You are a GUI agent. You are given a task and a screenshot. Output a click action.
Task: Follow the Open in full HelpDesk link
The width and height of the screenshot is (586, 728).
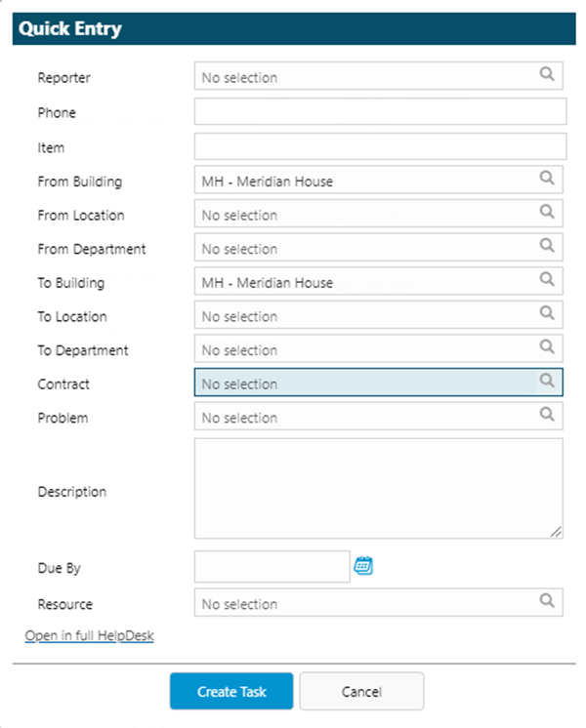coord(89,636)
